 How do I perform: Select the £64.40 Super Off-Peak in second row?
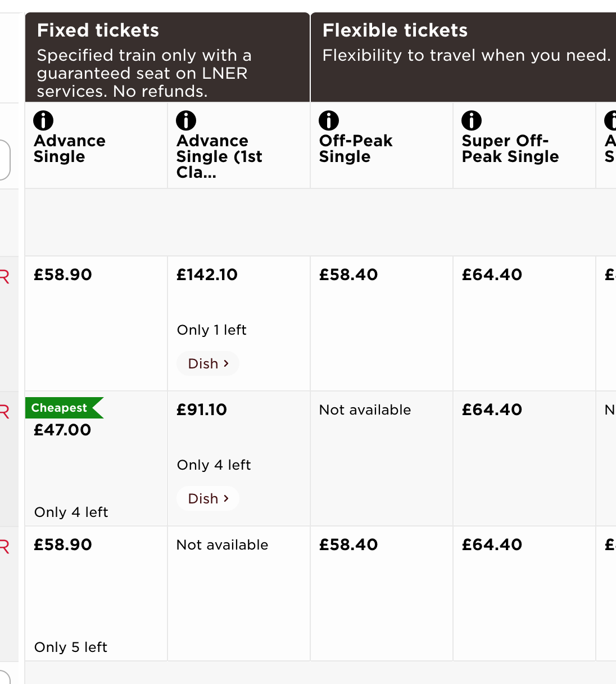point(524,458)
